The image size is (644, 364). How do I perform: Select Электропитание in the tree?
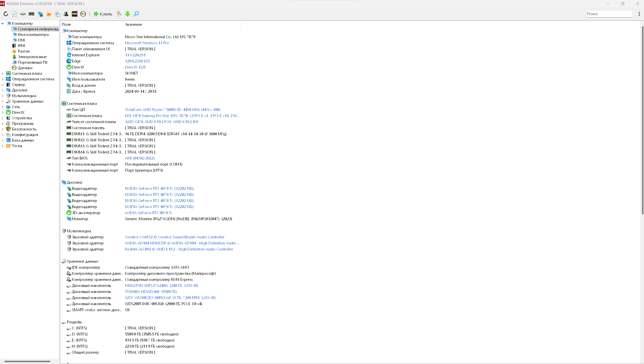[x=32, y=57]
